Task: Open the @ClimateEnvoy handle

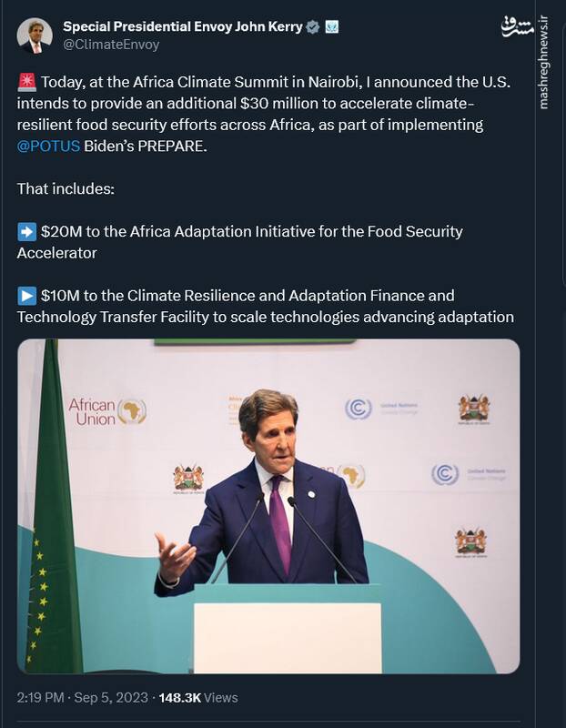Action: pyautogui.click(x=110, y=45)
